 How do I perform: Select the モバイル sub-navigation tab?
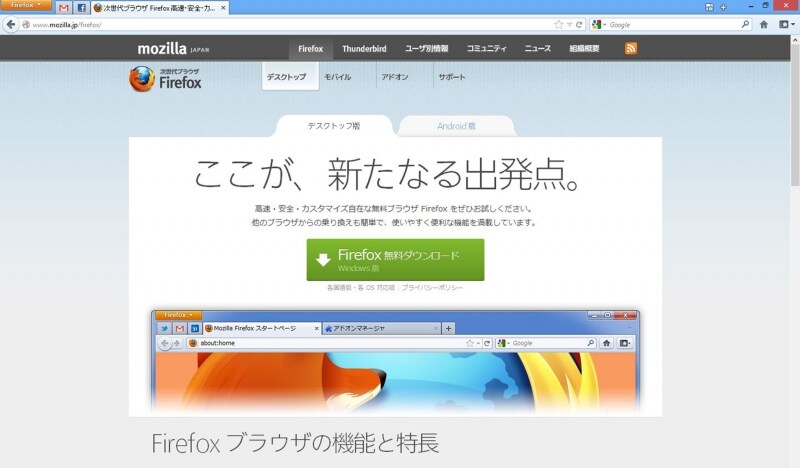337,77
